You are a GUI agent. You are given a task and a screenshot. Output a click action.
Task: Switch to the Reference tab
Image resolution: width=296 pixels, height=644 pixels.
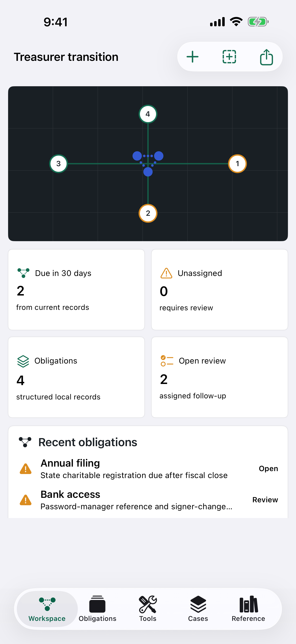248,609
